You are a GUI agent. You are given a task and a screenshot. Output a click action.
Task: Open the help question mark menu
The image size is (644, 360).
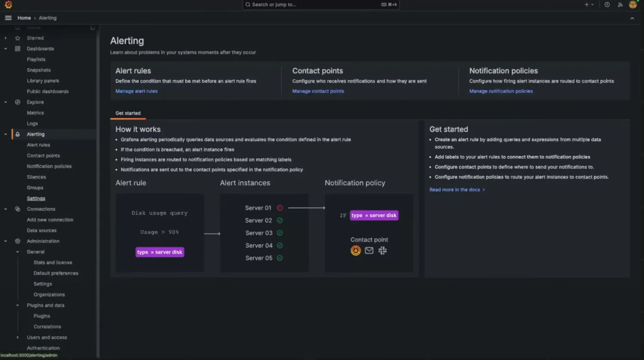[x=607, y=5]
